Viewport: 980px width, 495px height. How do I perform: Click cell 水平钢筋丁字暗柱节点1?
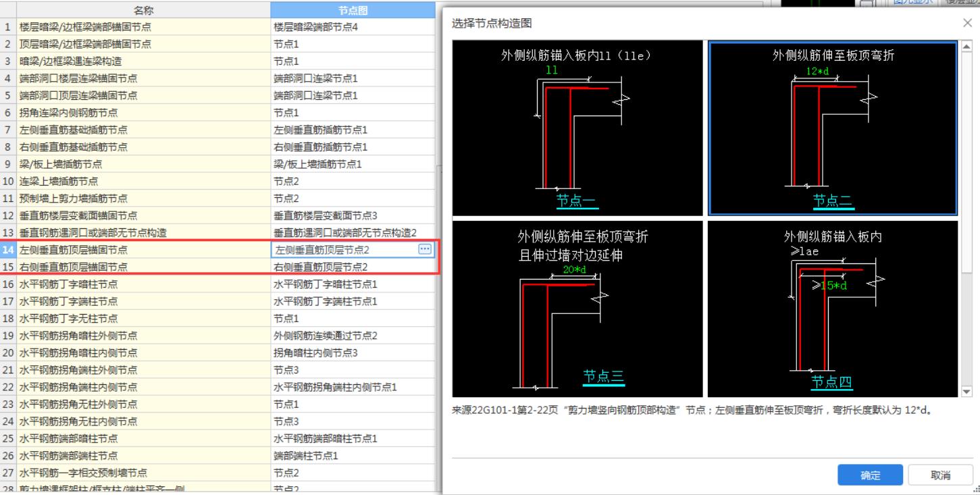pos(353,284)
